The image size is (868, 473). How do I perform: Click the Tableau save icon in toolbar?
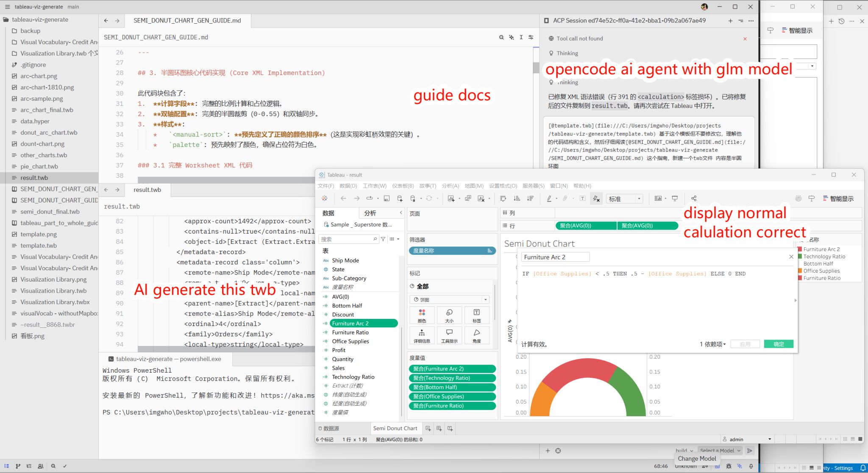[x=387, y=198]
